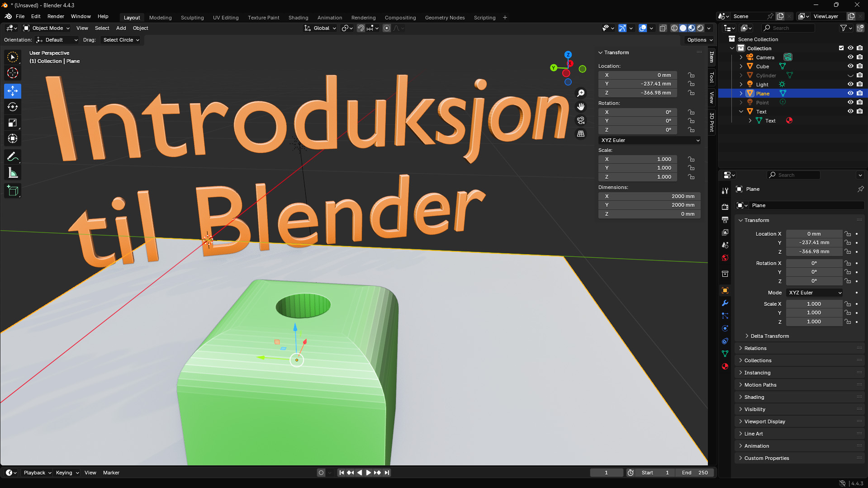Click the End frame 250 field

(694, 473)
